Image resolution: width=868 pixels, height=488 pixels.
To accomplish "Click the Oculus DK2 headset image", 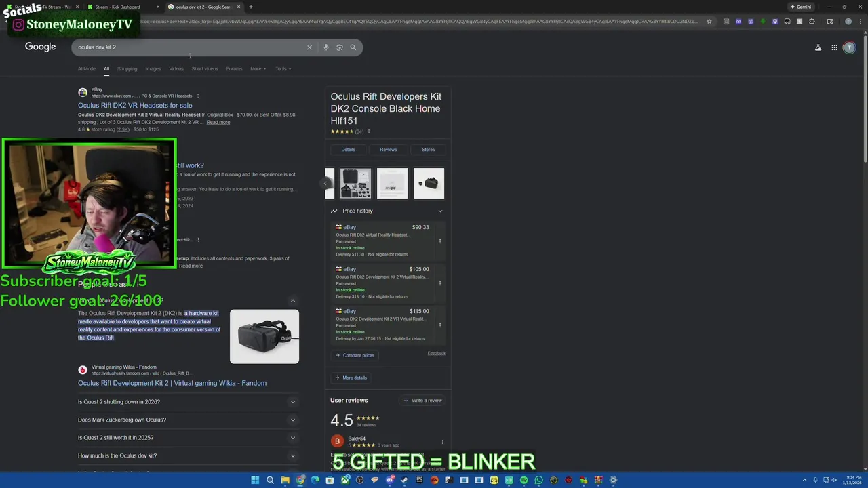I will pyautogui.click(x=264, y=337).
